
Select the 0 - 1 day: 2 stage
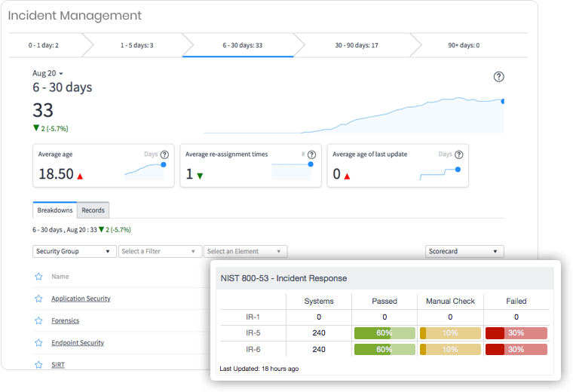[x=44, y=45]
